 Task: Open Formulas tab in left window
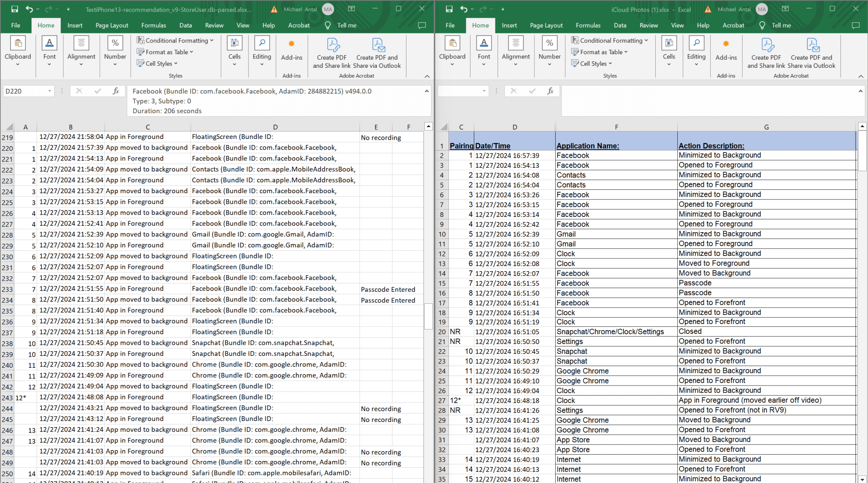pyautogui.click(x=153, y=25)
